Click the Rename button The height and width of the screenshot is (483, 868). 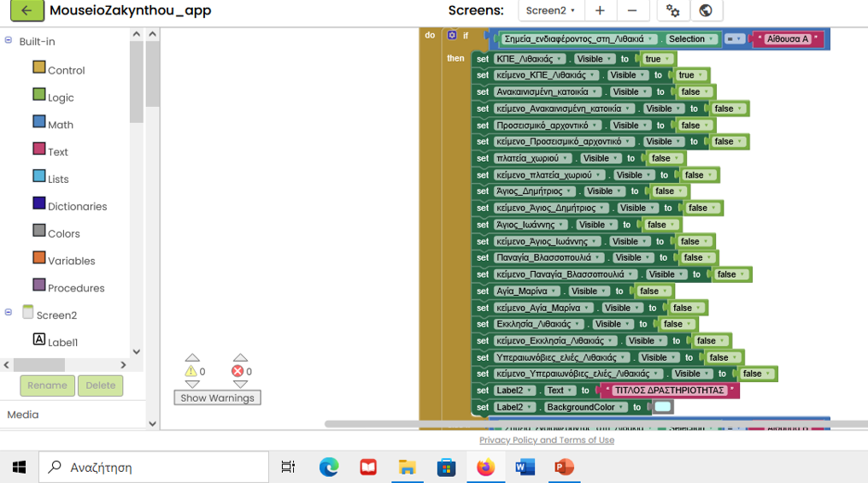48,386
